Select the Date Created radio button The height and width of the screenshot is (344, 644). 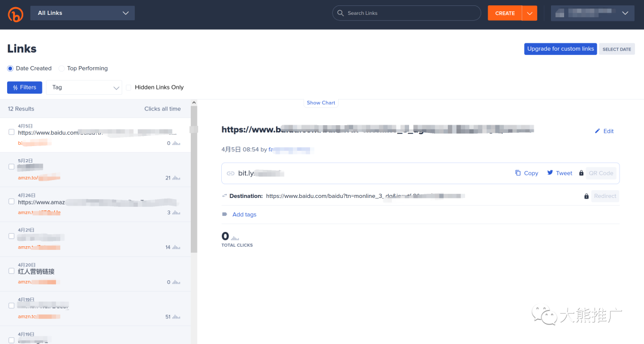[10, 69]
